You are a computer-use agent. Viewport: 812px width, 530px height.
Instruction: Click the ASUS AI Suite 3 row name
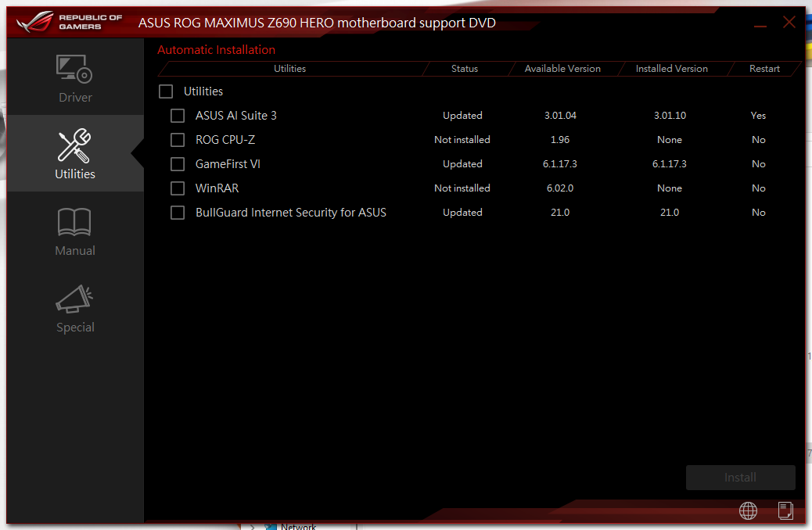click(x=236, y=116)
